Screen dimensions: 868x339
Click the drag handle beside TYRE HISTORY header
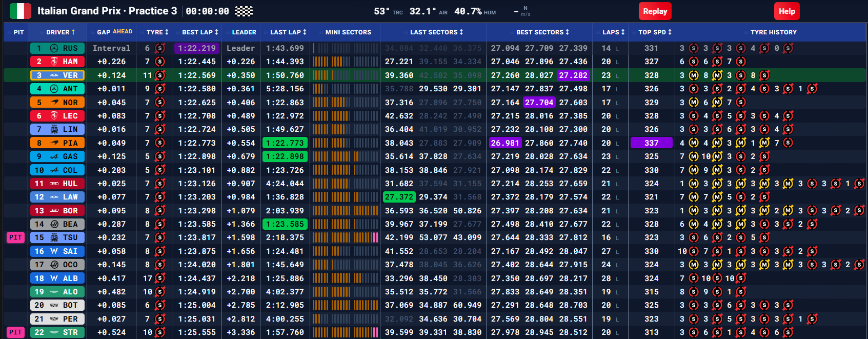click(746, 32)
